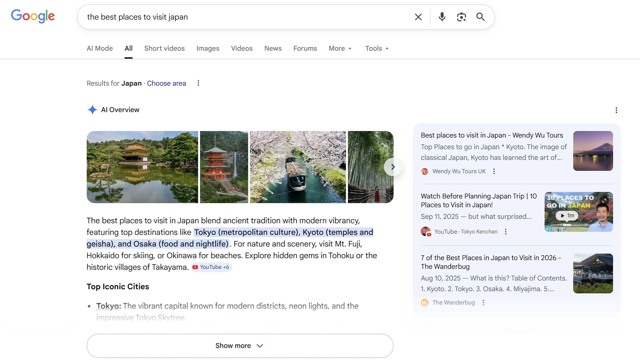Open AI Overview three-dot options menu
Viewport: 640px width, 364px height.
(616, 110)
